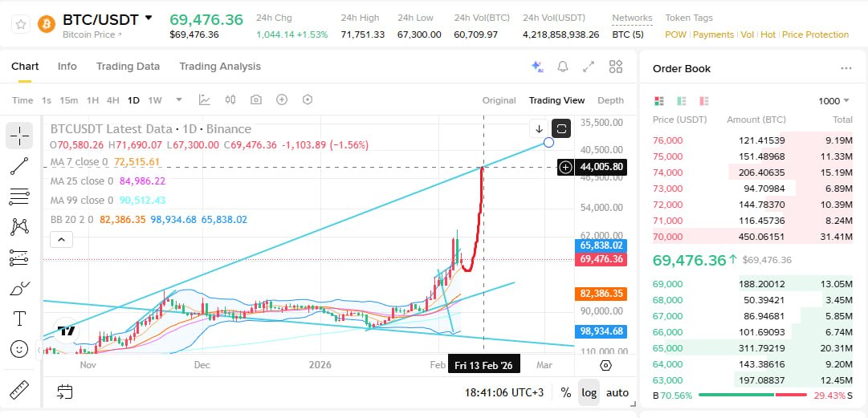
Task: Toggle the auto scale button
Action: (617, 392)
